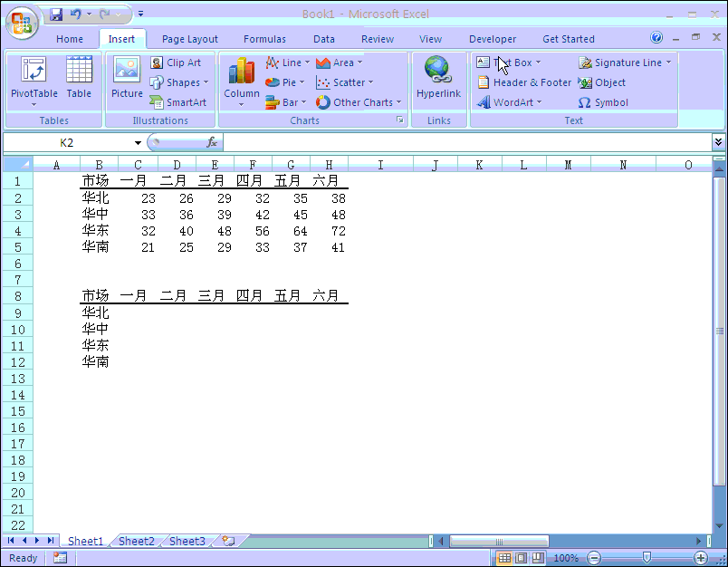This screenshot has width=728, height=567.
Task: Click the Insert Function fx button
Action: pyautogui.click(x=212, y=142)
